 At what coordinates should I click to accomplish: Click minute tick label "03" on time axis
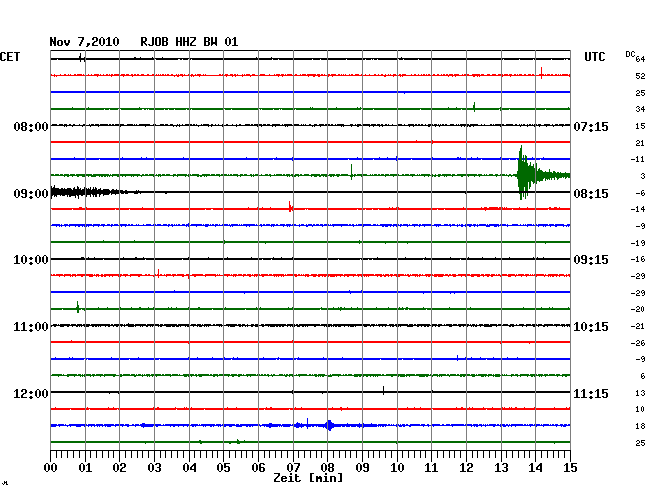(x=154, y=468)
